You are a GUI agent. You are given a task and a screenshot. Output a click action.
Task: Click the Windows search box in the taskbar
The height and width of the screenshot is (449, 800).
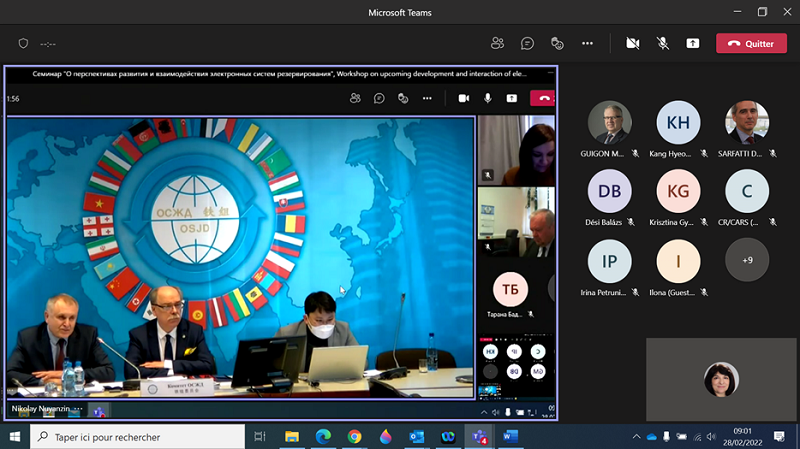click(x=138, y=437)
